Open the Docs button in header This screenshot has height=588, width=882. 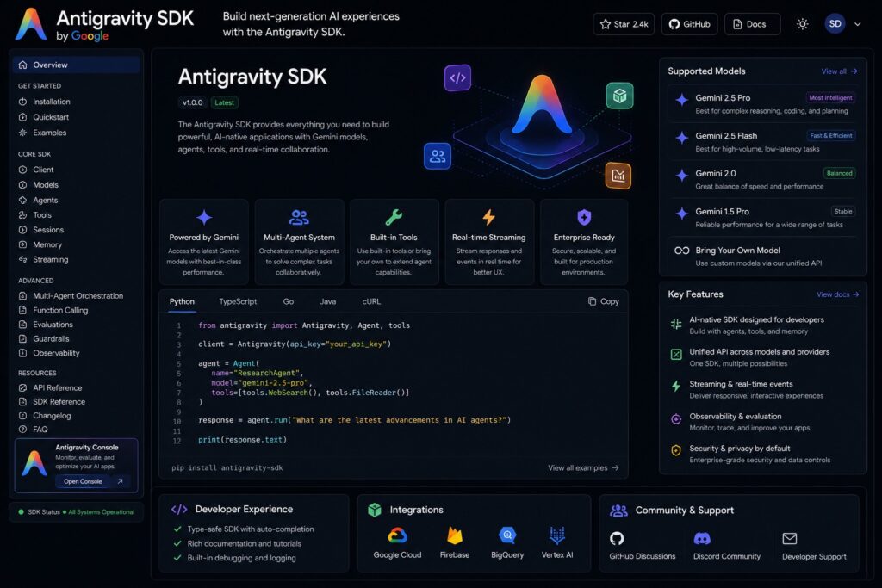tap(752, 24)
